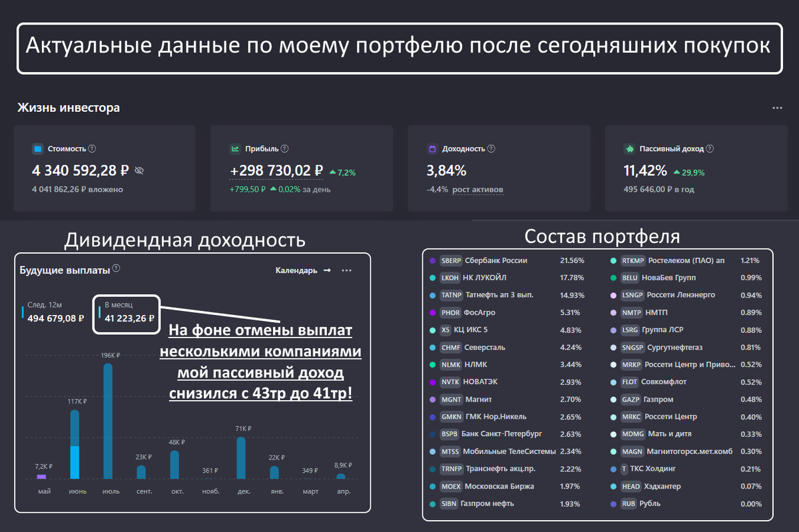Click the GMKN ticker badge

click(x=451, y=417)
